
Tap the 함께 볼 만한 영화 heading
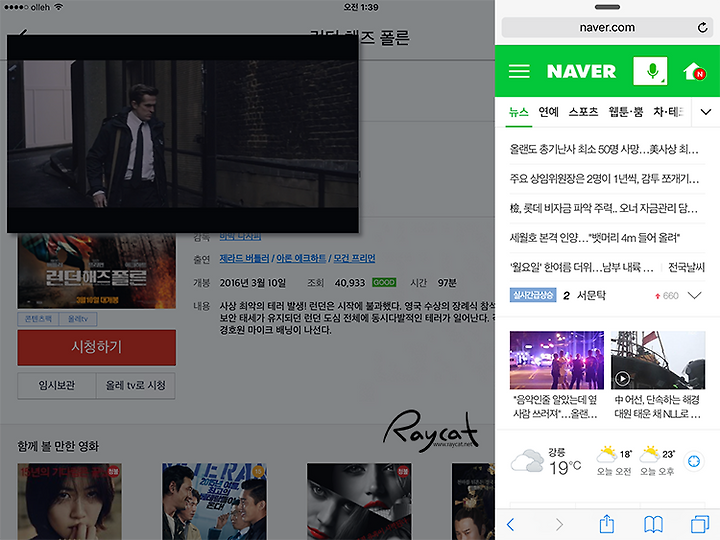point(58,446)
